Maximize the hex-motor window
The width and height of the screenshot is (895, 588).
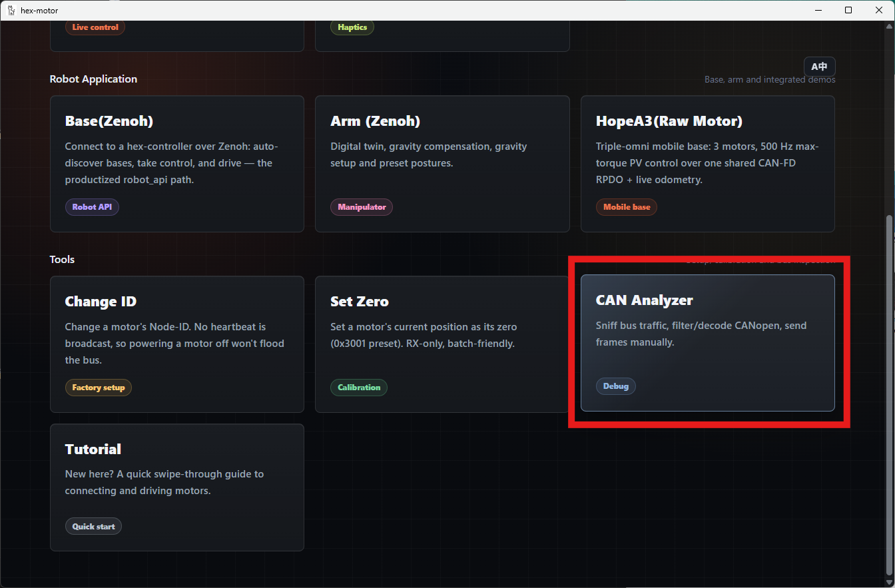pos(848,10)
